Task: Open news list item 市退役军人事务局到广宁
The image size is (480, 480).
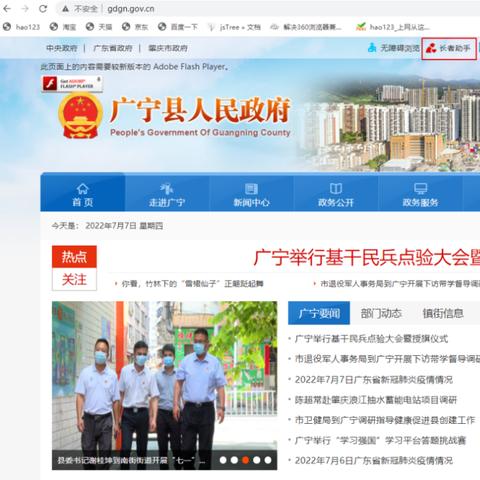Action: [x=387, y=359]
